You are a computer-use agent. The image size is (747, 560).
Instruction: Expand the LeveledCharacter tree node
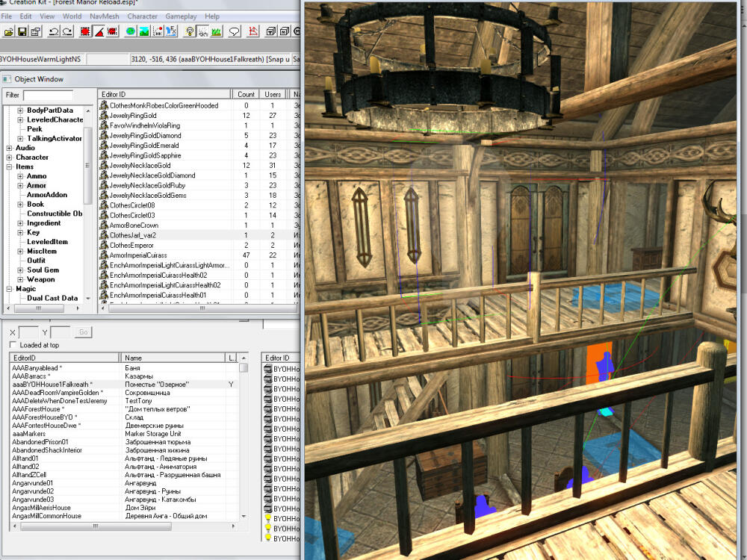tap(20, 119)
